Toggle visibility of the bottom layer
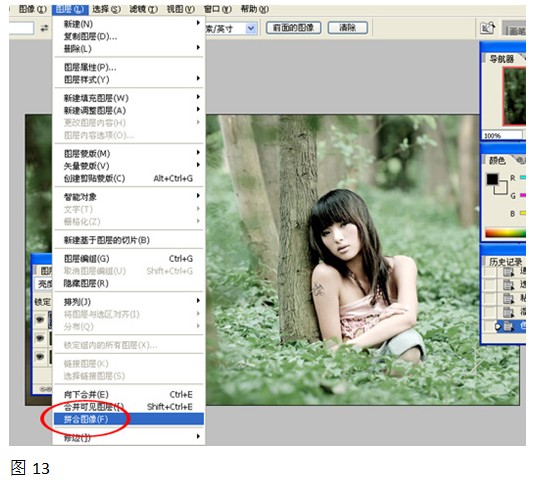This screenshot has height=480, width=534. coord(40,356)
